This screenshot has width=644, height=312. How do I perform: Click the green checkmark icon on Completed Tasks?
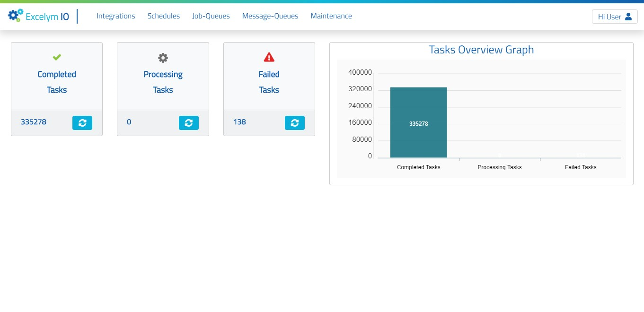click(x=57, y=57)
